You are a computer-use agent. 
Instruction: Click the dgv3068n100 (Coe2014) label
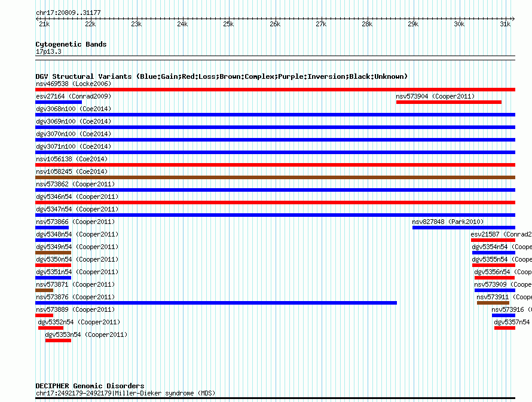(74, 109)
